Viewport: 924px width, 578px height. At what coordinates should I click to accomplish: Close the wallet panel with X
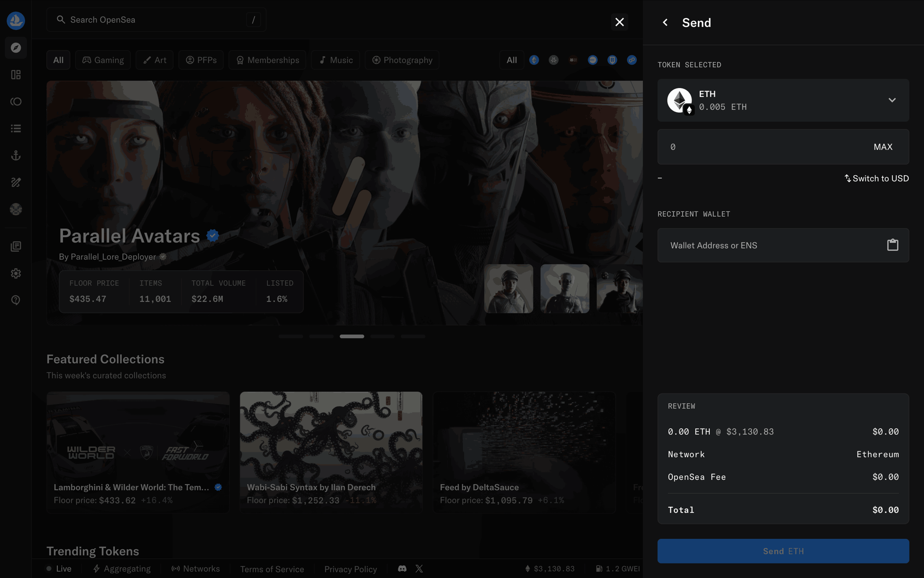(620, 22)
